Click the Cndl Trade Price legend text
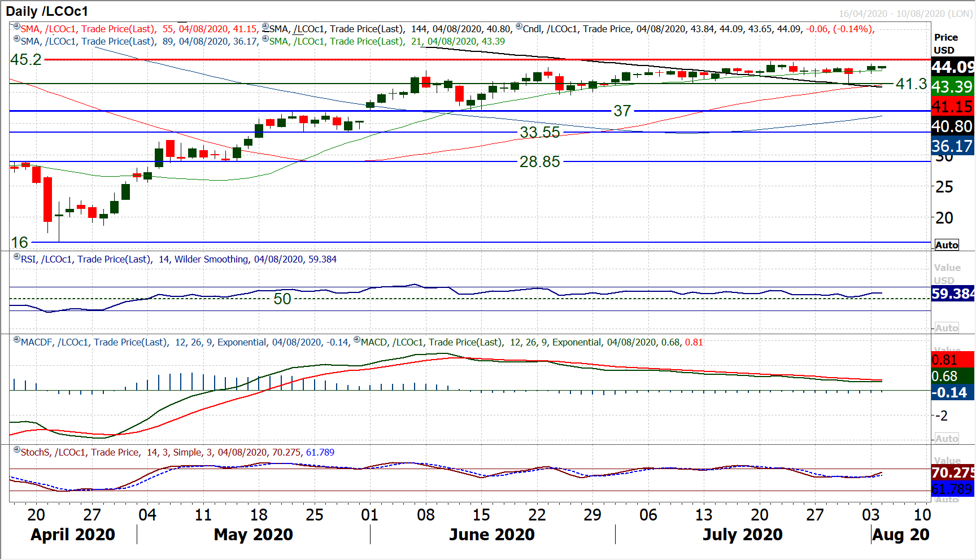The height and width of the screenshot is (560, 976). [699, 29]
